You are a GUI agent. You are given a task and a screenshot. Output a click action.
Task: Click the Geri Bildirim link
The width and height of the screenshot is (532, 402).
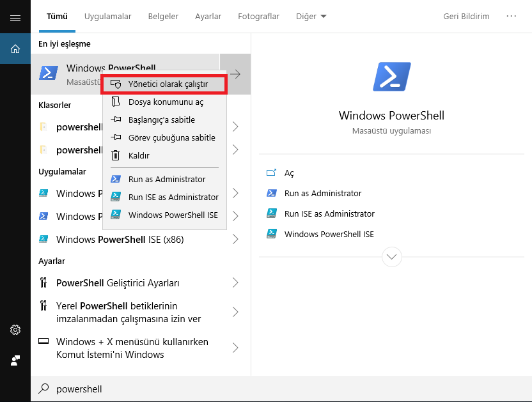466,17
